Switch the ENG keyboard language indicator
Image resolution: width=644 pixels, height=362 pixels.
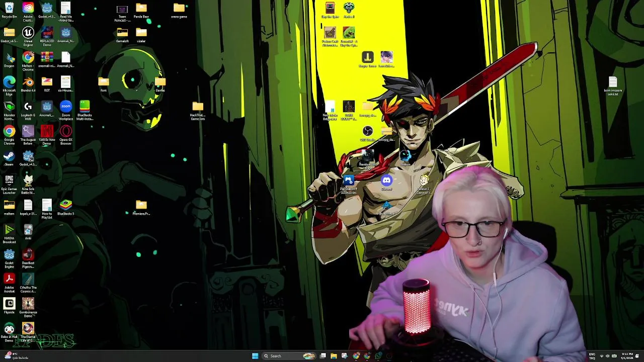click(592, 356)
